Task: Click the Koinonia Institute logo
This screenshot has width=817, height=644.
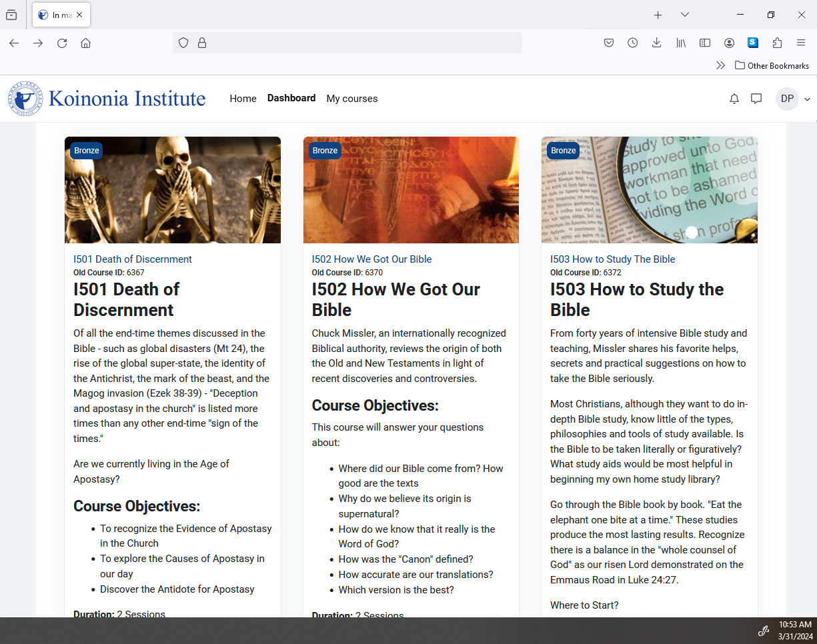Action: click(x=107, y=99)
